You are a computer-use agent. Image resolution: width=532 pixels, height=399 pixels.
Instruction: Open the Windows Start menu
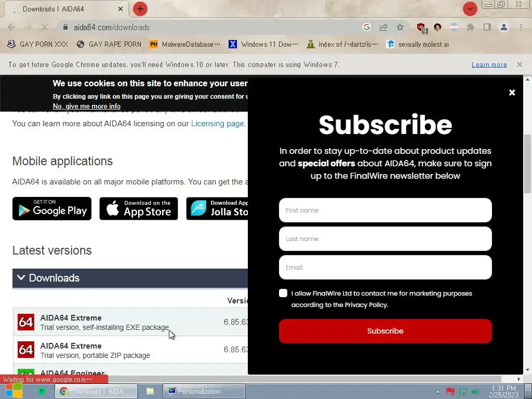tap(14, 391)
